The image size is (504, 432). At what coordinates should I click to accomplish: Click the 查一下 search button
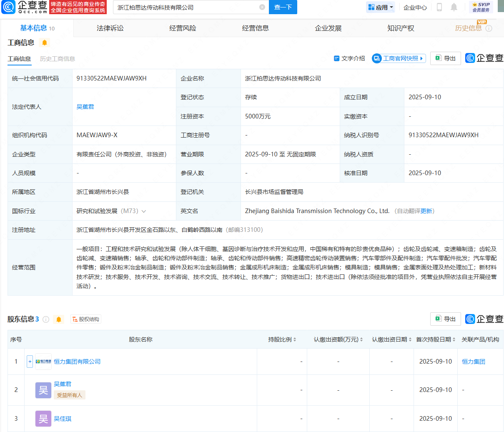[x=283, y=7]
